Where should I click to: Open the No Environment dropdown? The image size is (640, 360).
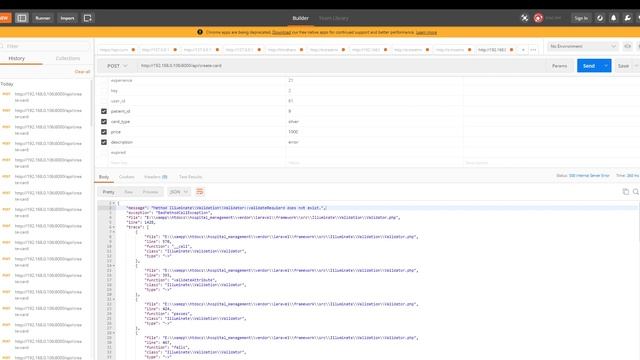(x=582, y=46)
